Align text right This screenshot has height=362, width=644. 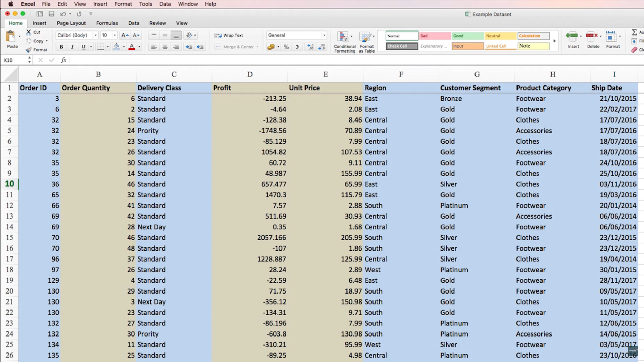(x=176, y=47)
